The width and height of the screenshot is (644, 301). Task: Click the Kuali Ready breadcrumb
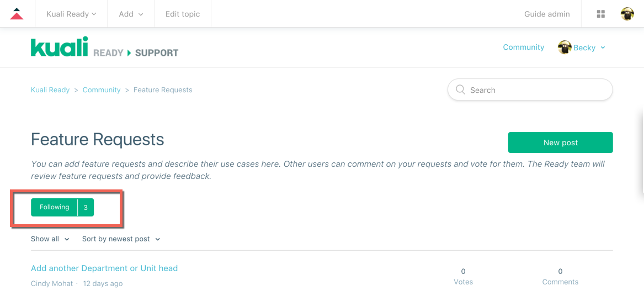[50, 90]
